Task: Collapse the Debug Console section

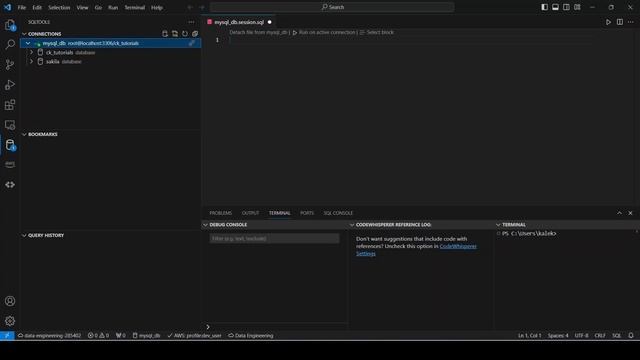Action: point(205,225)
